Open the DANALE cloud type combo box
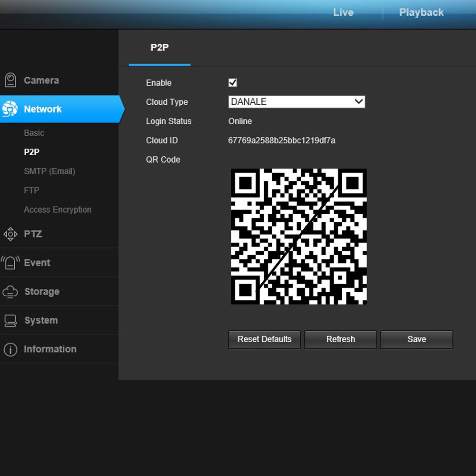 pos(297,102)
